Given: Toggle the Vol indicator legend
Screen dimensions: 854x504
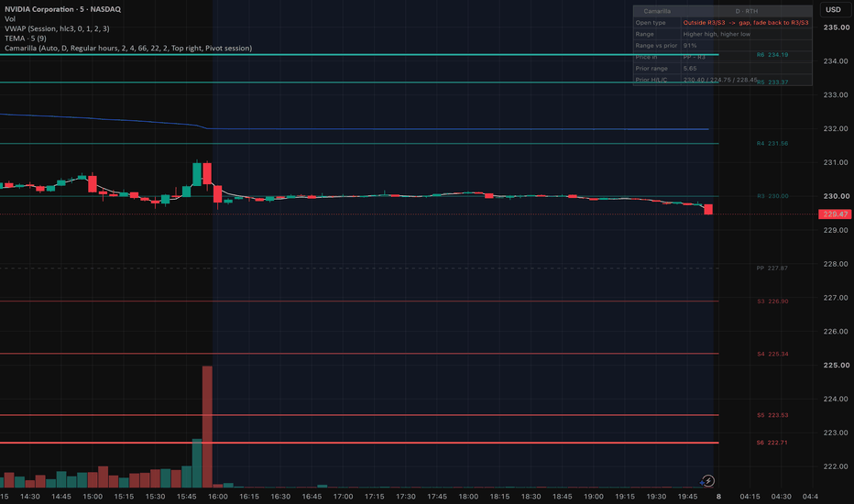Looking at the screenshot, I should (10, 19).
